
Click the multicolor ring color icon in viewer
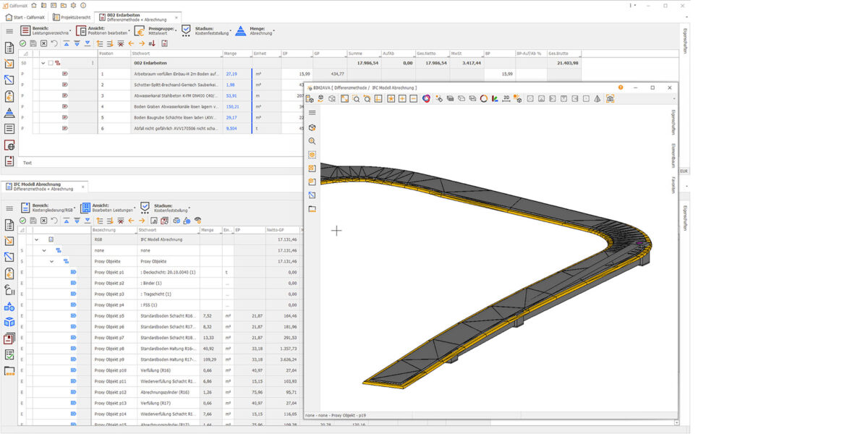click(427, 98)
